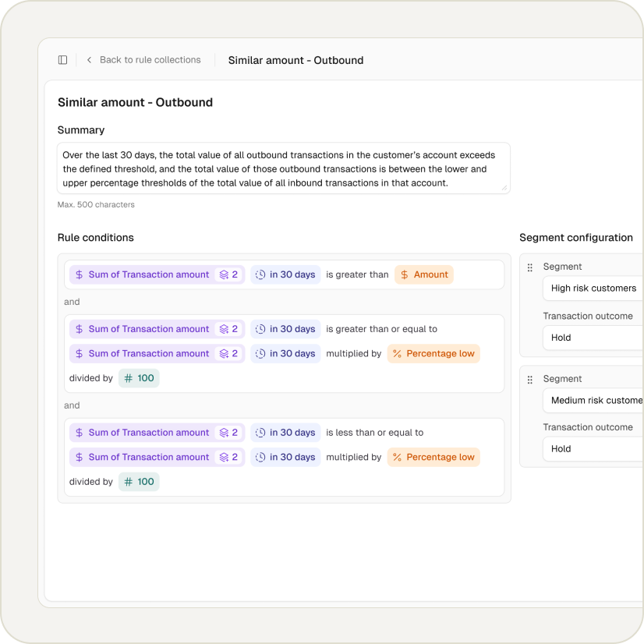644x644 pixels.
Task: Click filter badge 2 on Sum chip before 'multiplied by' in second condition
Action: coord(229,354)
